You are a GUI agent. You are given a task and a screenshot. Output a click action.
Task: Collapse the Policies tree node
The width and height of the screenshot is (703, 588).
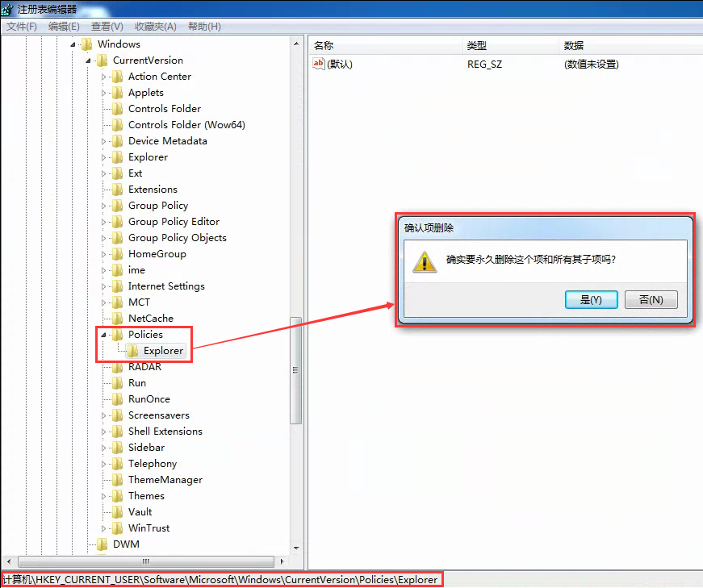point(103,335)
